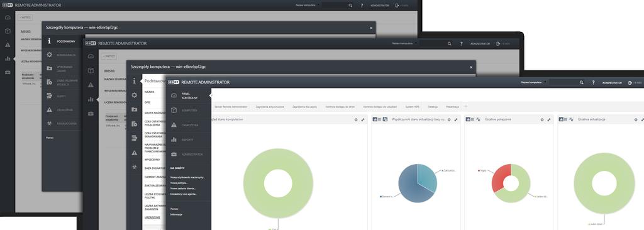Maximize the Ostatnia aktualizacja widget with its arrows icon
This screenshot has width=644, height=230.
[x=642, y=119]
